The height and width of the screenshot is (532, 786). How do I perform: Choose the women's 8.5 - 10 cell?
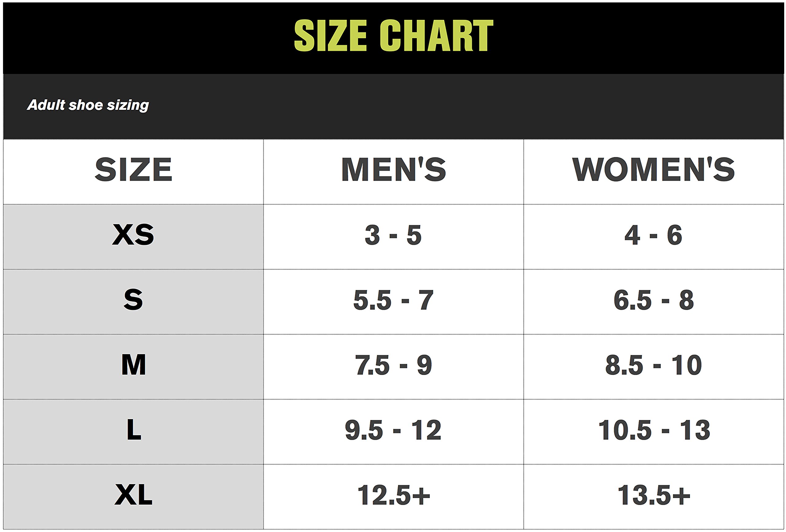click(x=653, y=365)
